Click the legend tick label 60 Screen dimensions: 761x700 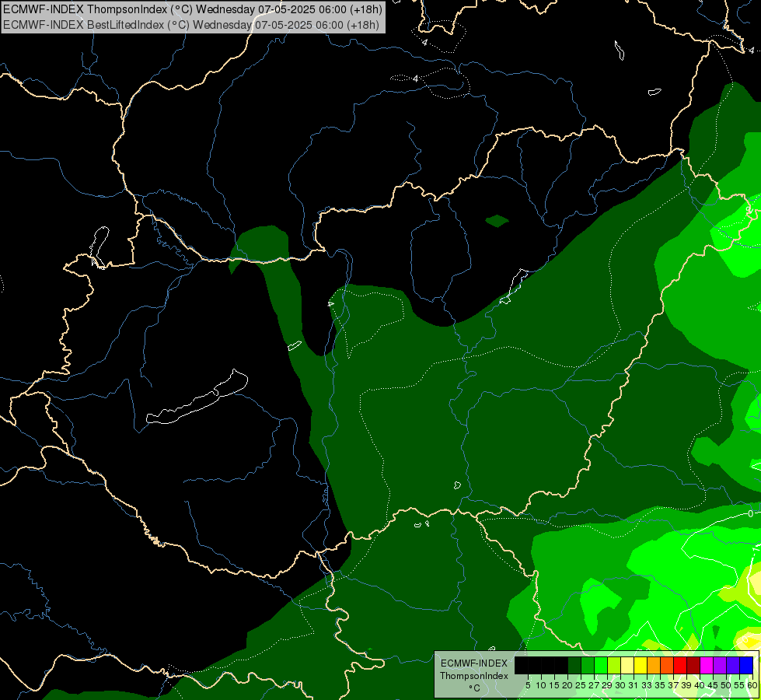tap(752, 685)
